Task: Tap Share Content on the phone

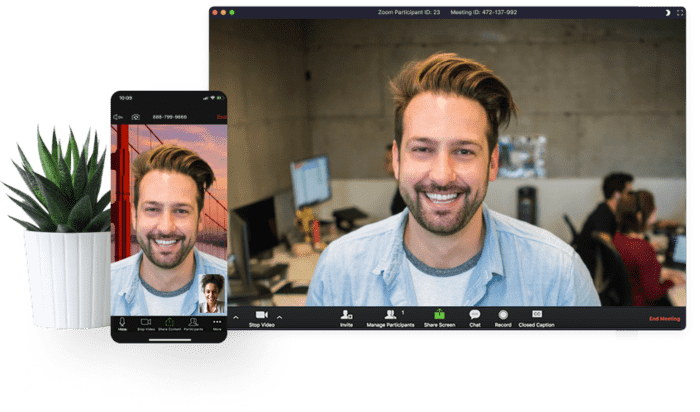Action: click(170, 324)
